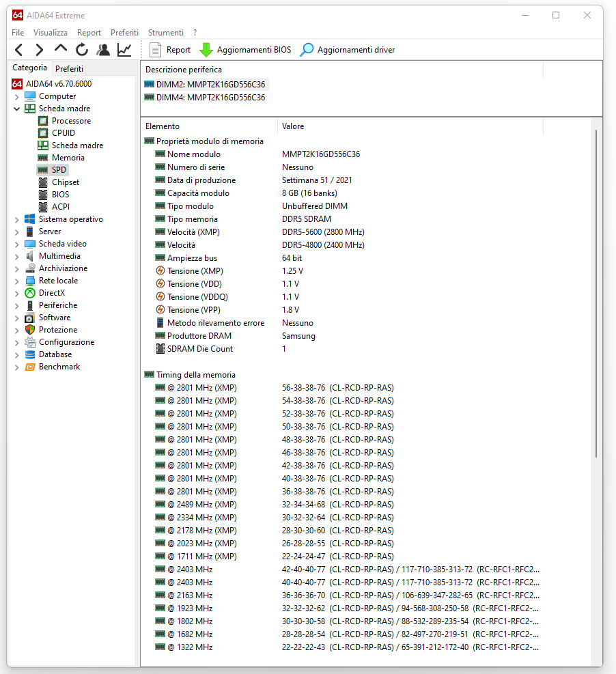The height and width of the screenshot is (674, 616).
Task: Expand the Computer tree node
Action: pos(17,97)
